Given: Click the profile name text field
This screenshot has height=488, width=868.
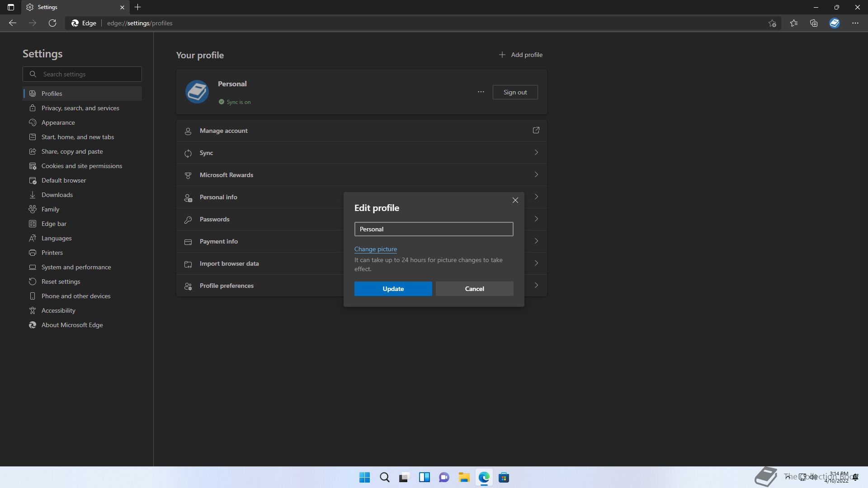Looking at the screenshot, I should 434,229.
